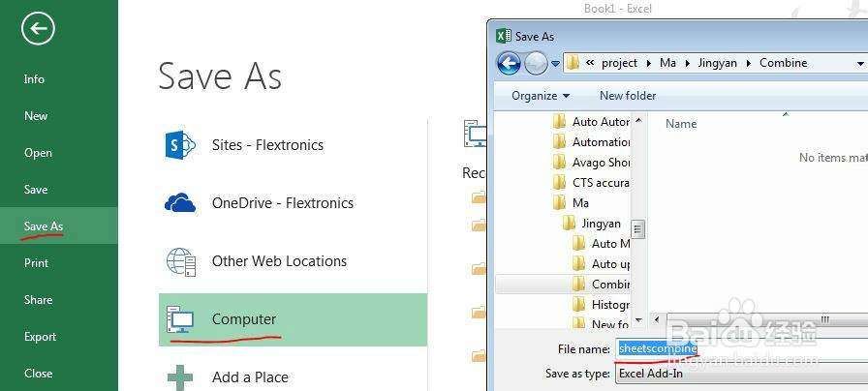The width and height of the screenshot is (868, 391).
Task: Open the recent locations dropdown arrow
Action: coord(555,64)
